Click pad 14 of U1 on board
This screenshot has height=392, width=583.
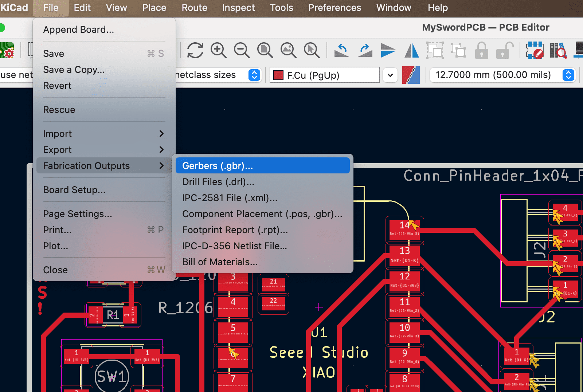404,230
